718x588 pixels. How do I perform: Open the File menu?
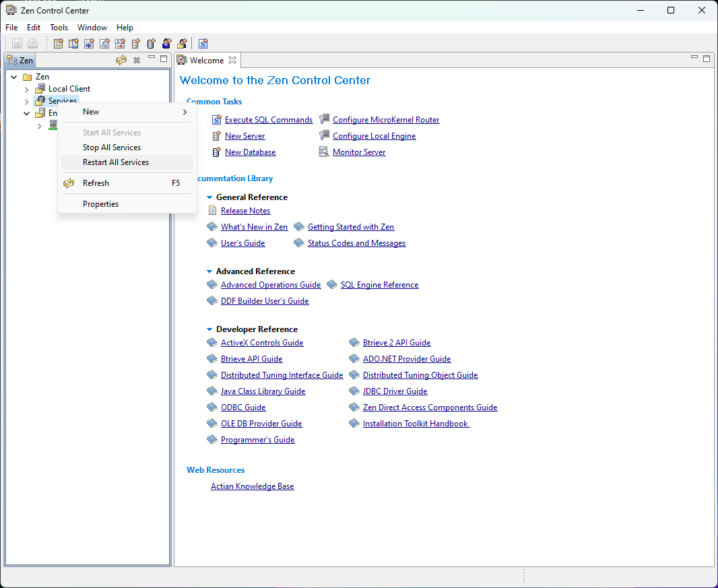point(11,28)
